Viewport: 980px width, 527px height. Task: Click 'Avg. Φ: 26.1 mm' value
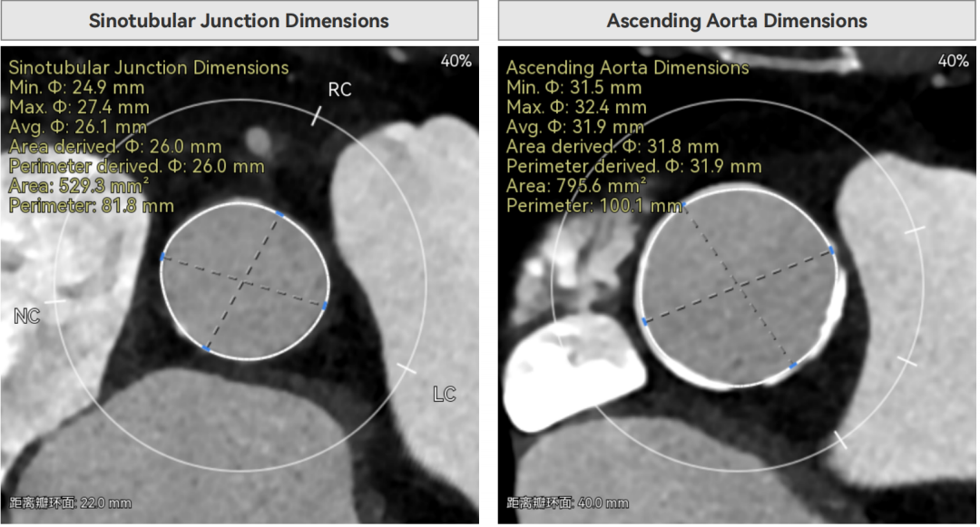coord(78,127)
